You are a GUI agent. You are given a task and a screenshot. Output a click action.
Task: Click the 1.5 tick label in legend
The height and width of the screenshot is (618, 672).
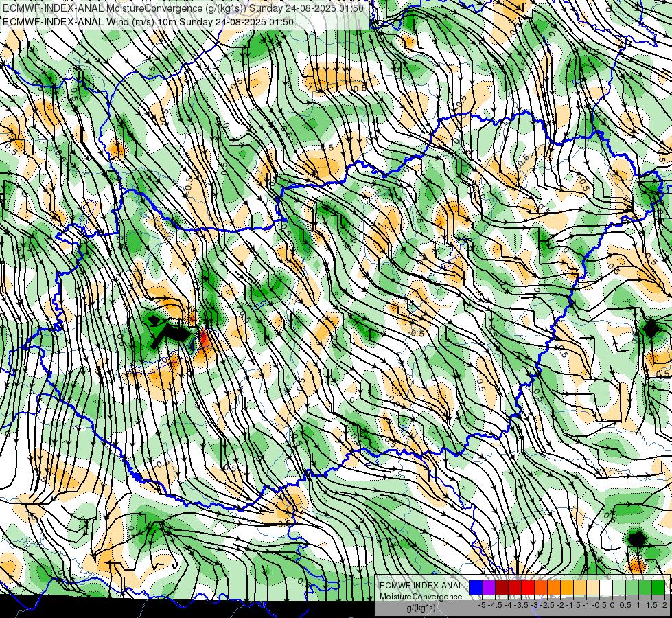(651, 605)
